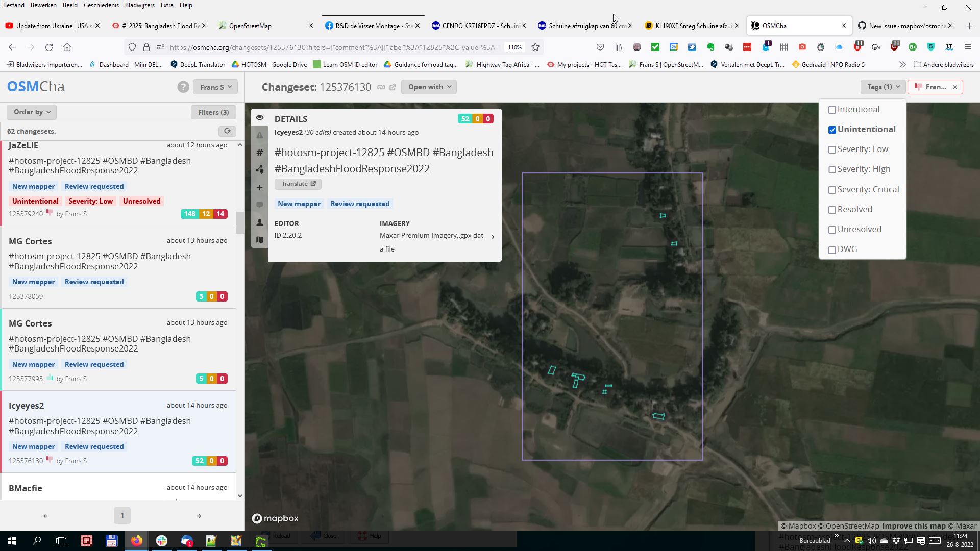The width and height of the screenshot is (980, 551).
Task: Click the 52 created count badge
Action: (464, 119)
